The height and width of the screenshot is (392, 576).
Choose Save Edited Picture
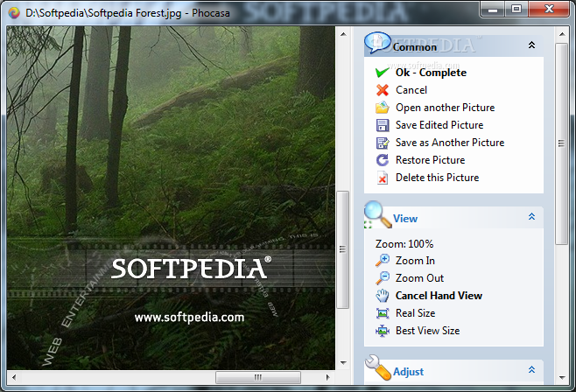click(x=439, y=125)
